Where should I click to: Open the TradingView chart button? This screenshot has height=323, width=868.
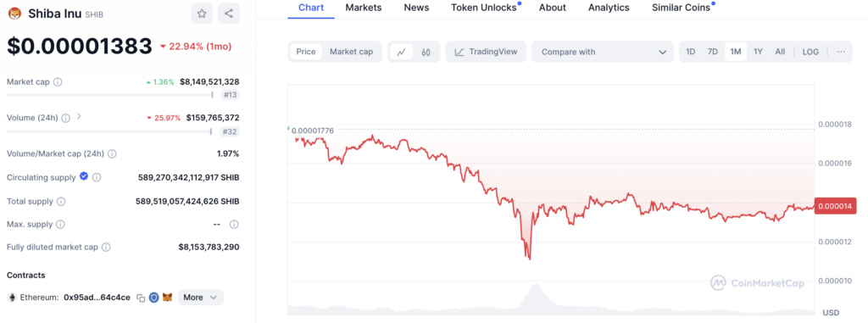pos(486,52)
